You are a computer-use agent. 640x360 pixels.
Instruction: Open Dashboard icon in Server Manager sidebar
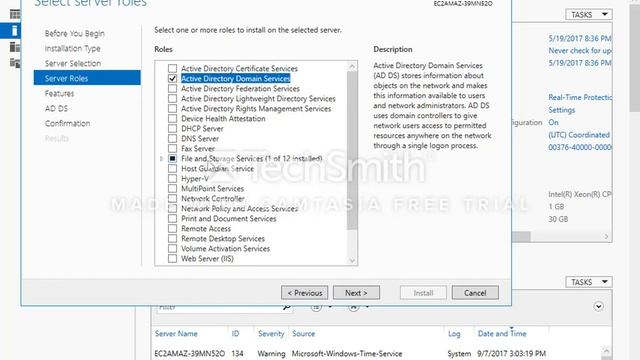tap(15, 15)
